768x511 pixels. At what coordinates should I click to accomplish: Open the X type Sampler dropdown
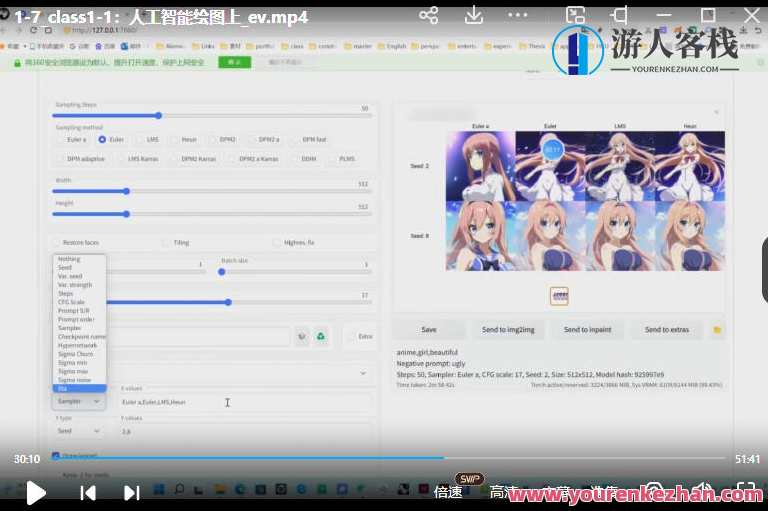(78, 401)
